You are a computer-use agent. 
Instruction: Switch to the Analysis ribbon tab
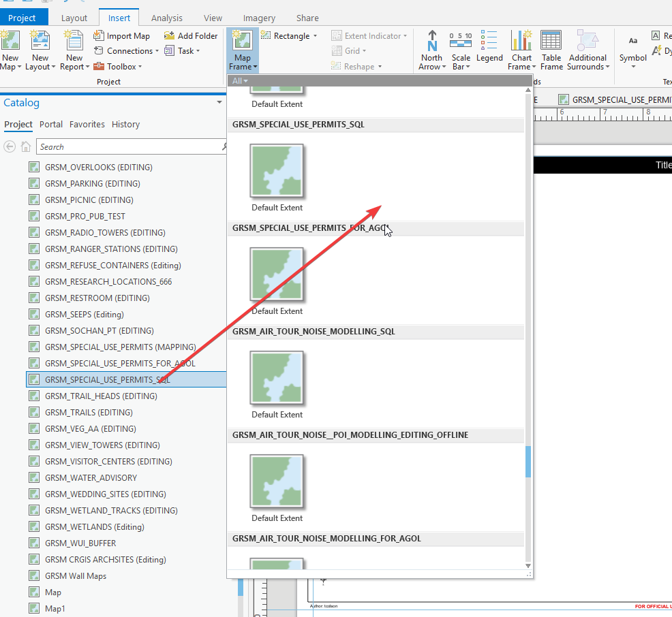click(167, 18)
